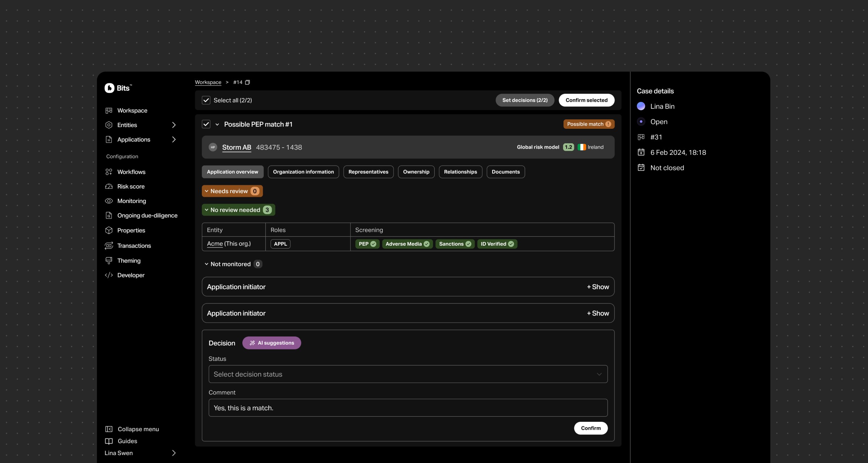The image size is (868, 463).
Task: Click the Transactions icon in sidebar
Action: [109, 246]
